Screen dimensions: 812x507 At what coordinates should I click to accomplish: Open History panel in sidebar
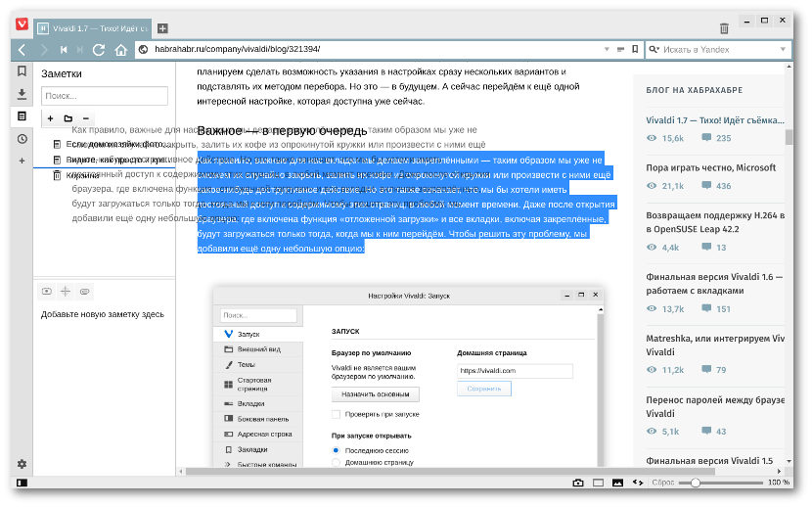(x=22, y=139)
